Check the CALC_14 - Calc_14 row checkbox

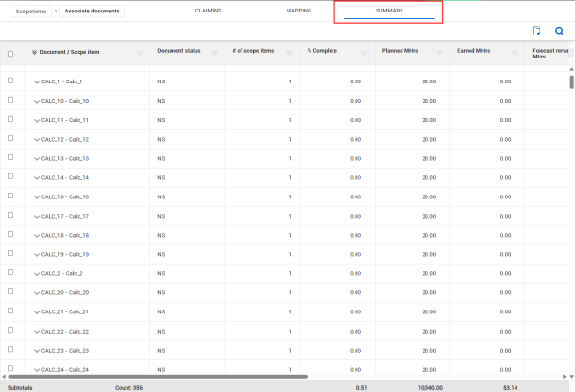pyautogui.click(x=11, y=176)
